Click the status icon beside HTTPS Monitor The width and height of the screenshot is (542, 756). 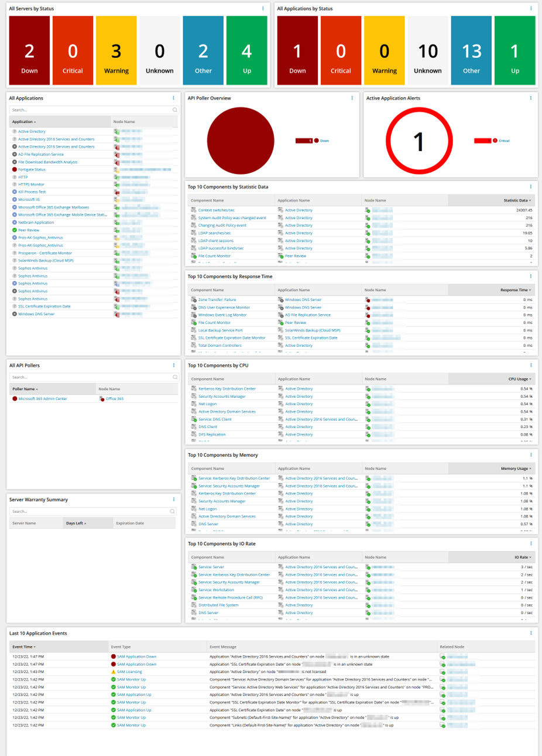15,184
